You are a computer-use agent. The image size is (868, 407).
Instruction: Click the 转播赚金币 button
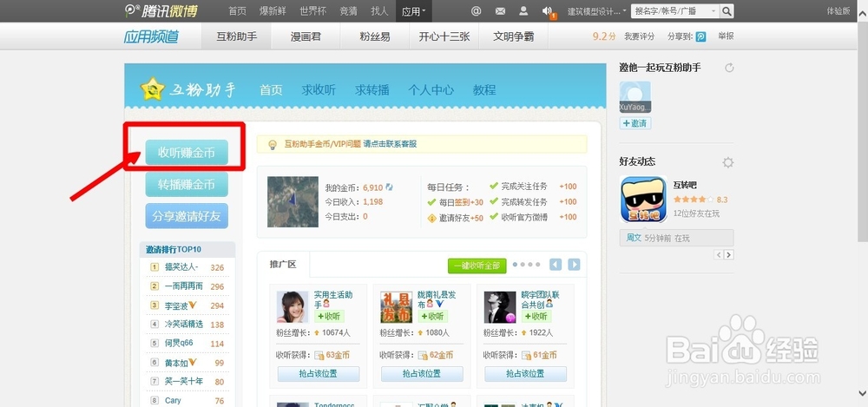[187, 185]
